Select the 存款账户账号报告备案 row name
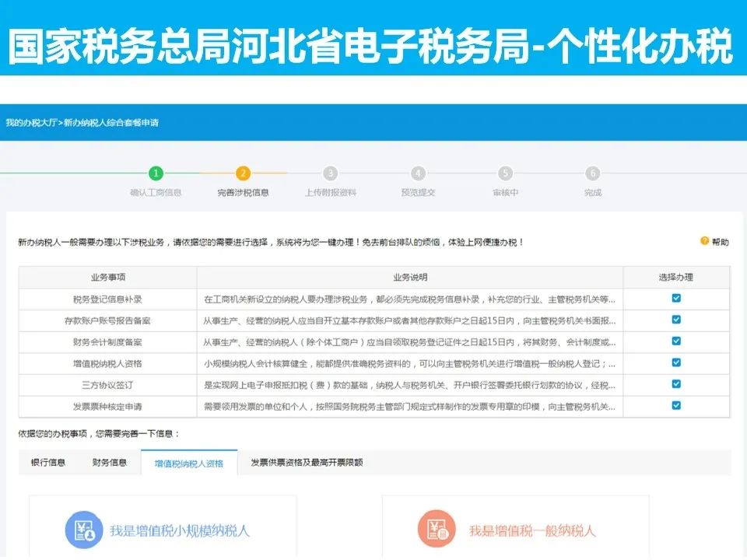This screenshot has width=747, height=560. click(x=107, y=320)
